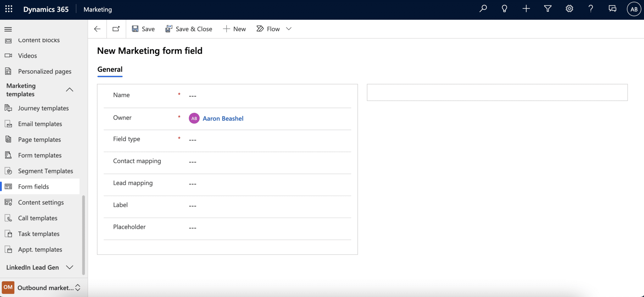
Task: Open the Flow dropdown menu
Action: click(289, 29)
